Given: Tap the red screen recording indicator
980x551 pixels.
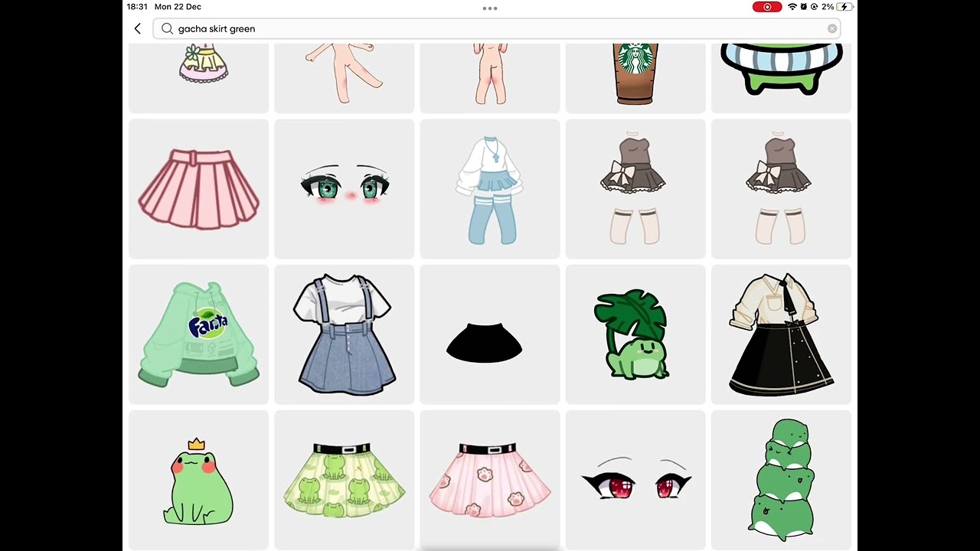Looking at the screenshot, I should (x=767, y=7).
